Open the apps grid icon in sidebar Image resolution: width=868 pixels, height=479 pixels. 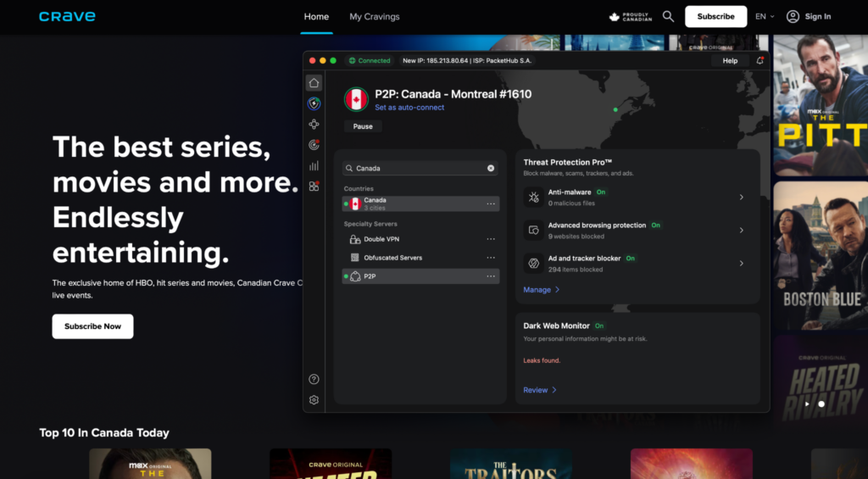[314, 186]
